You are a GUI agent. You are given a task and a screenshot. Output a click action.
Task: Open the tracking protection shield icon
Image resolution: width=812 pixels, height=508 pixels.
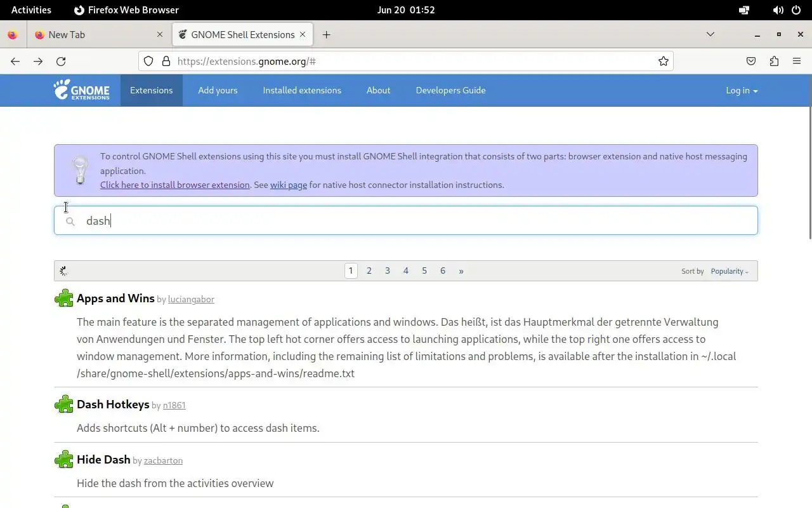148,61
